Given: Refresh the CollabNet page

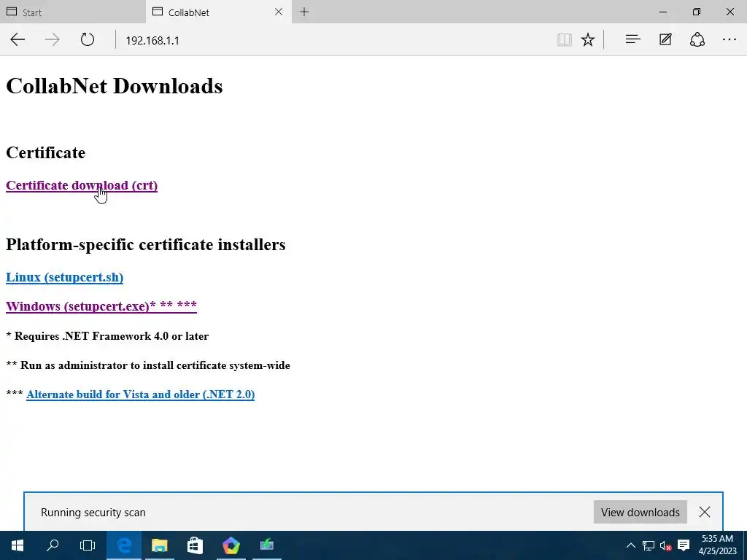Looking at the screenshot, I should 88,39.
